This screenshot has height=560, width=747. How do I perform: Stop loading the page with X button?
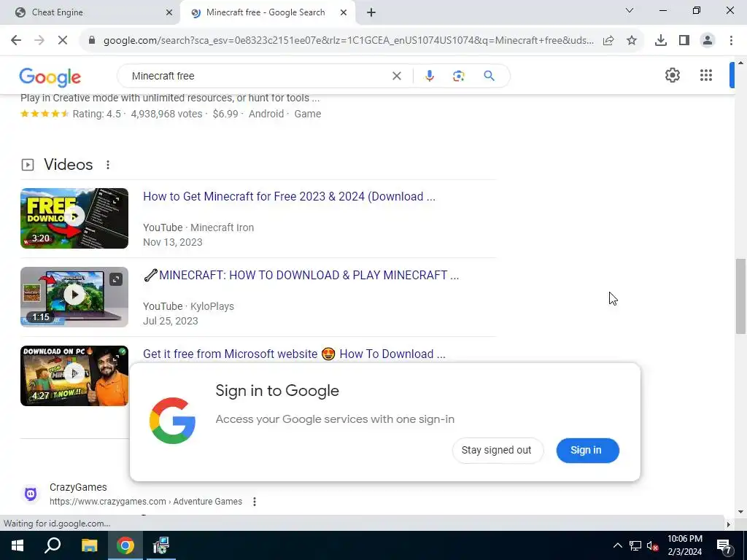[x=63, y=41]
